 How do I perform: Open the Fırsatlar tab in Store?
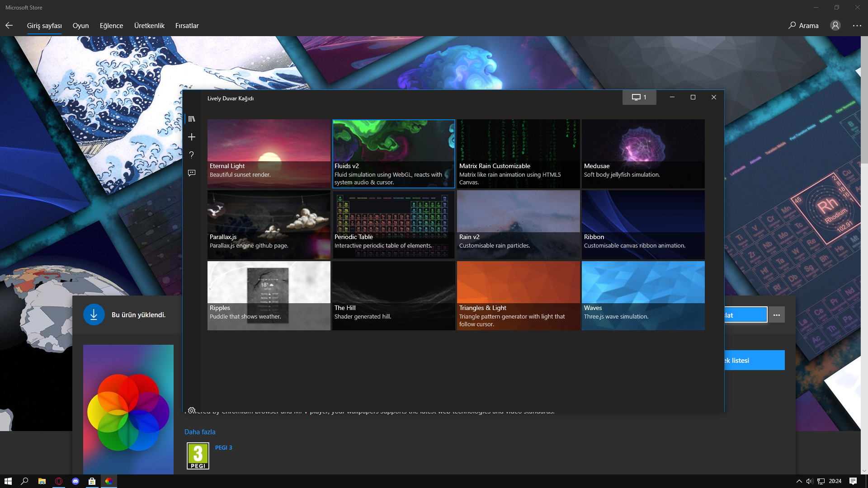coord(187,26)
